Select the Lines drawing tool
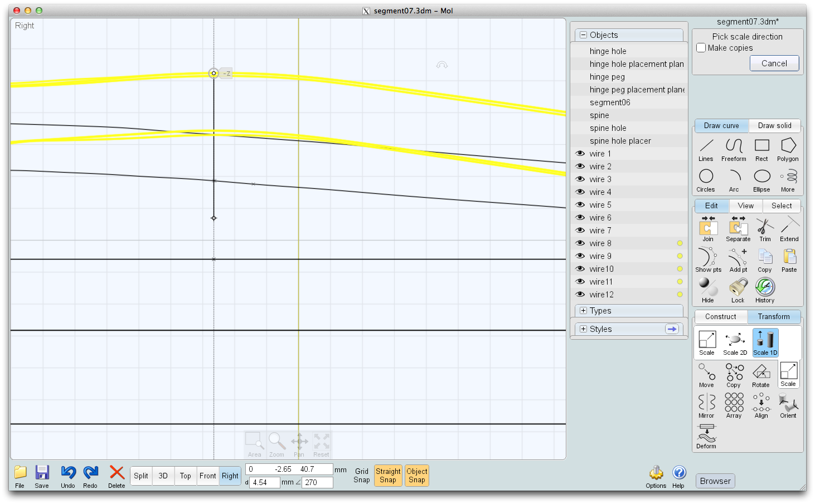 [x=706, y=150]
